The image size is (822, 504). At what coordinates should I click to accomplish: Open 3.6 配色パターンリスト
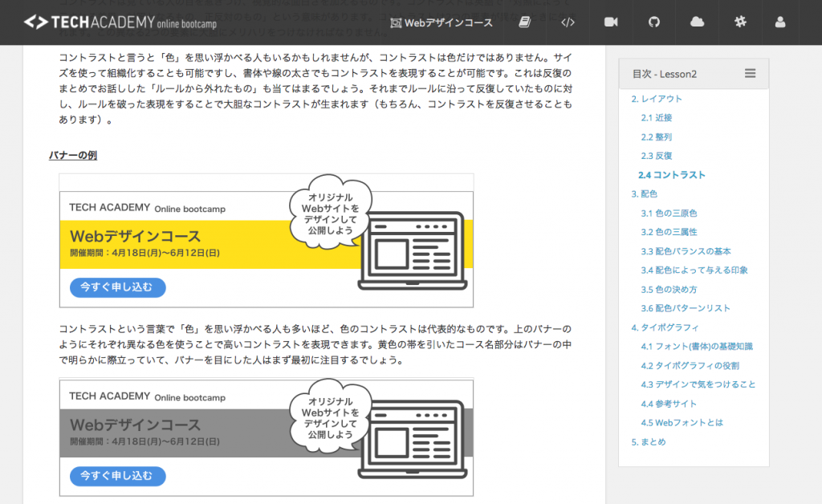tap(686, 308)
